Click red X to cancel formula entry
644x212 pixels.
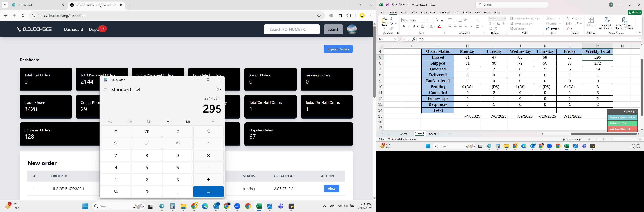pos(404,39)
